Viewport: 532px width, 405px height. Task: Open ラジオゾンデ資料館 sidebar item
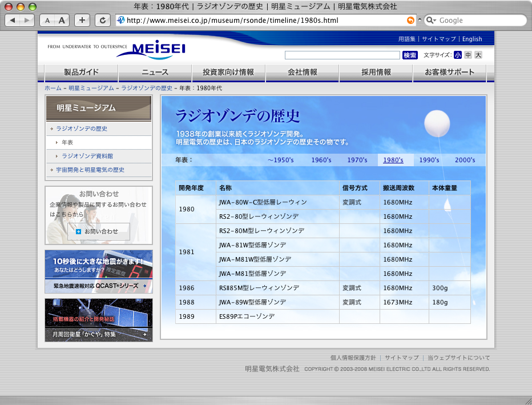pos(87,156)
